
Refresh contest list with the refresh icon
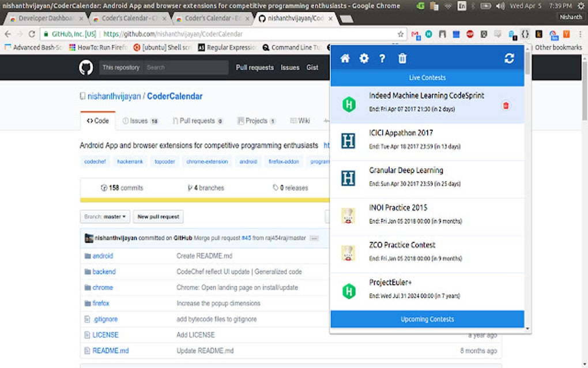tap(508, 58)
